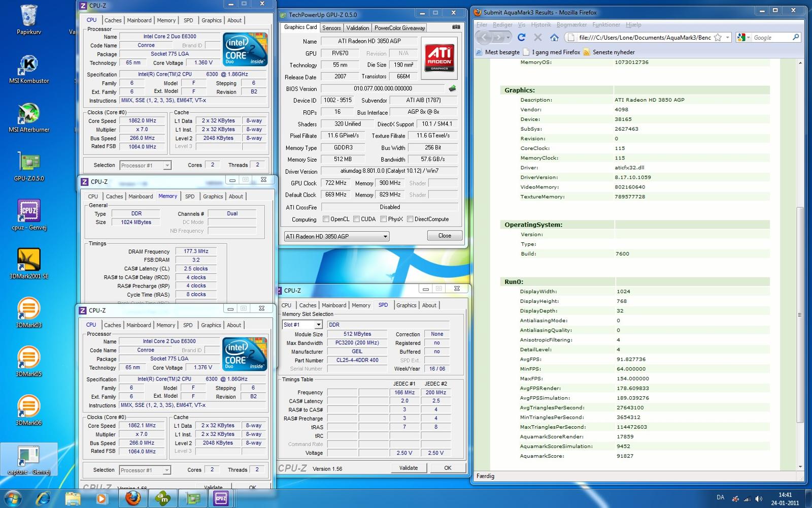Open Processor #1 selection in bottom CPU-Z
The width and height of the screenshot is (812, 508).
pyautogui.click(x=145, y=470)
